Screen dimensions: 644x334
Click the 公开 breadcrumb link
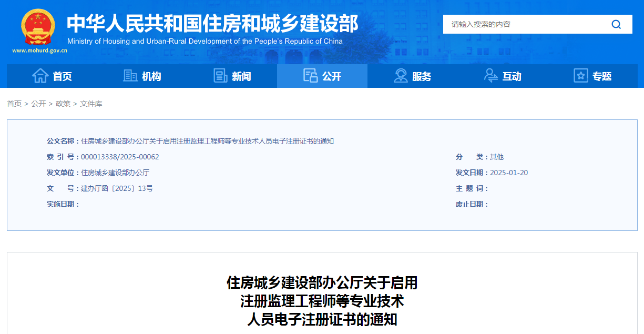38,104
